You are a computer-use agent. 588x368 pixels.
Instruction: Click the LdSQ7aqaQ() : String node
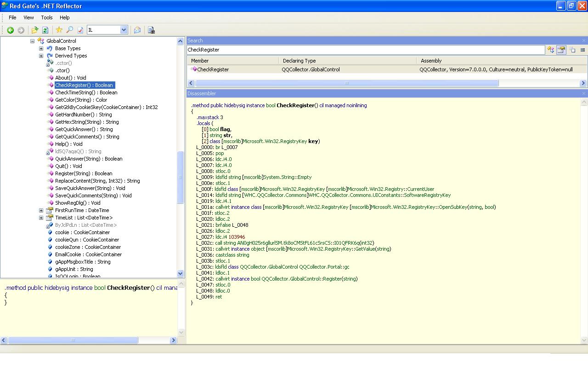[78, 151]
